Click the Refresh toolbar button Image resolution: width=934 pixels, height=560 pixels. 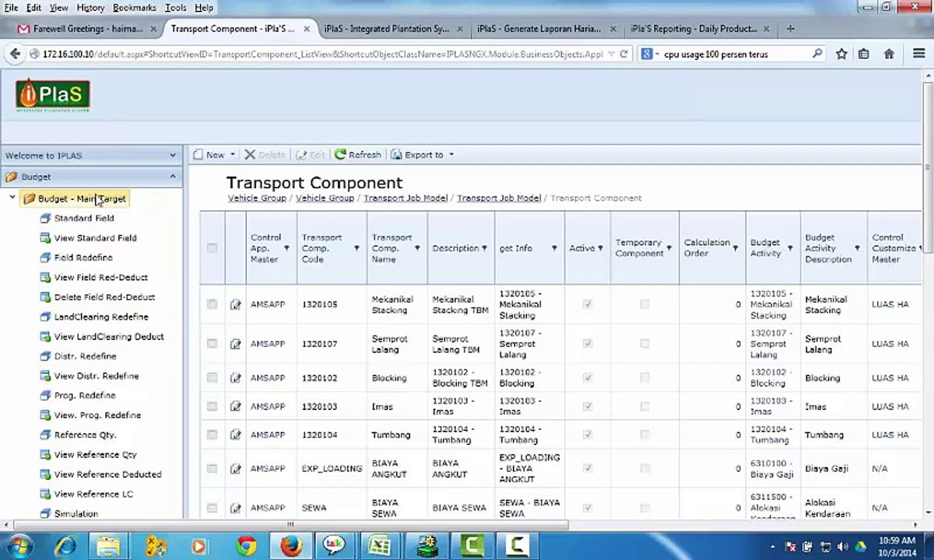pos(358,155)
